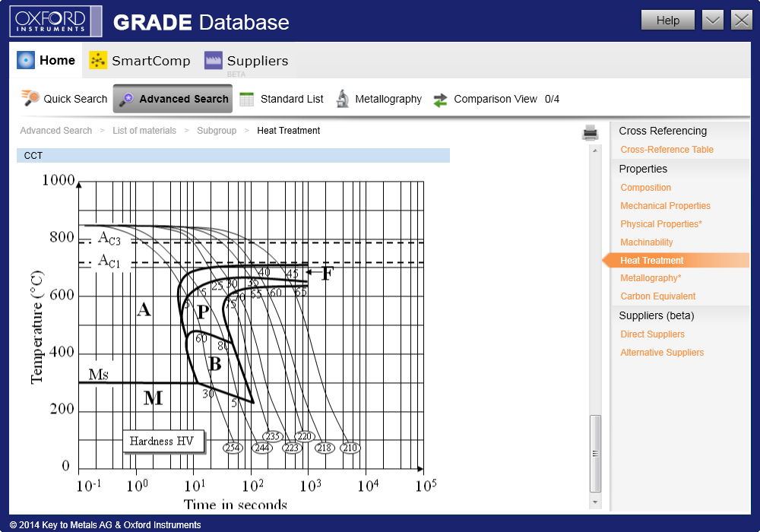The width and height of the screenshot is (760, 532).
Task: Close the GRADE Database window
Action: [741, 21]
